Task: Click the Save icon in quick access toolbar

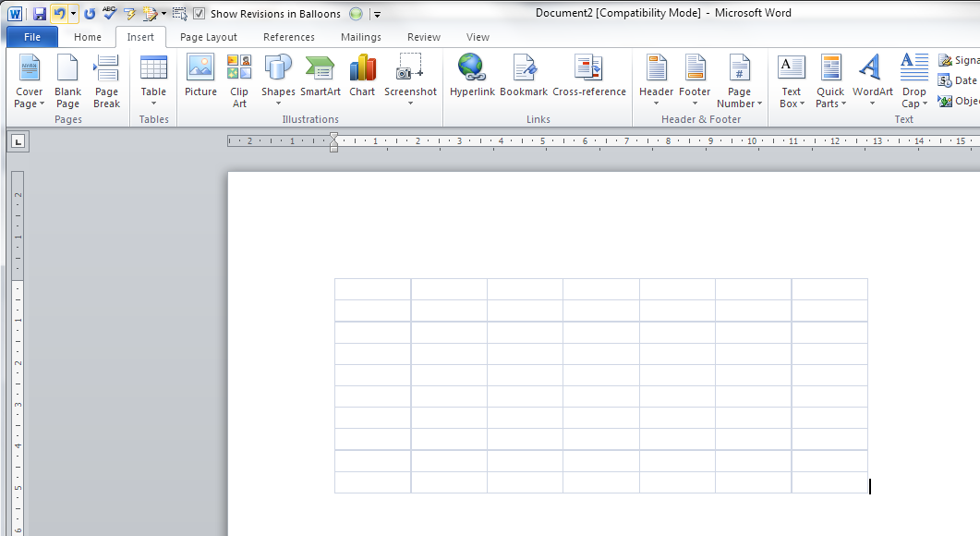Action: click(x=39, y=14)
